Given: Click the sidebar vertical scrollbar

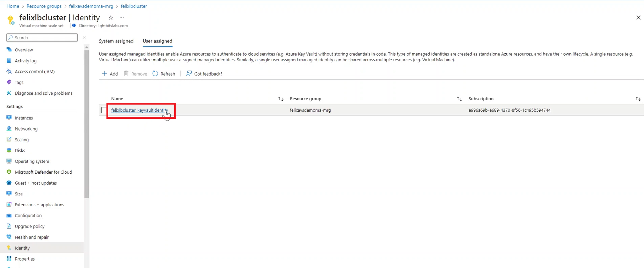Looking at the screenshot, I should pos(87,124).
